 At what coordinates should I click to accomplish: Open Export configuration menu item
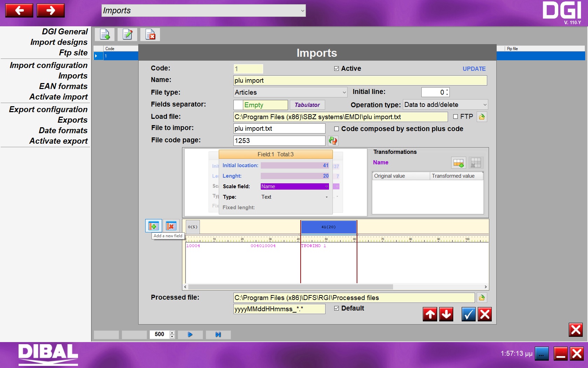pyautogui.click(x=48, y=109)
